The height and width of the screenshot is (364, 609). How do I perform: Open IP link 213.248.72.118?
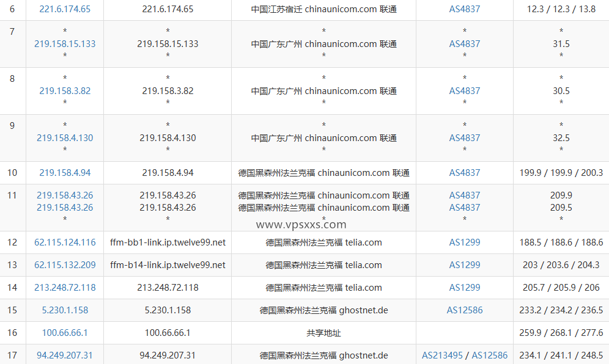click(x=65, y=288)
